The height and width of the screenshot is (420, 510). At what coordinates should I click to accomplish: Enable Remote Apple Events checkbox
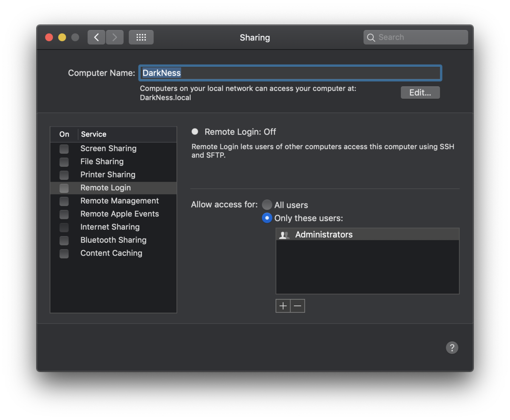pyautogui.click(x=64, y=214)
